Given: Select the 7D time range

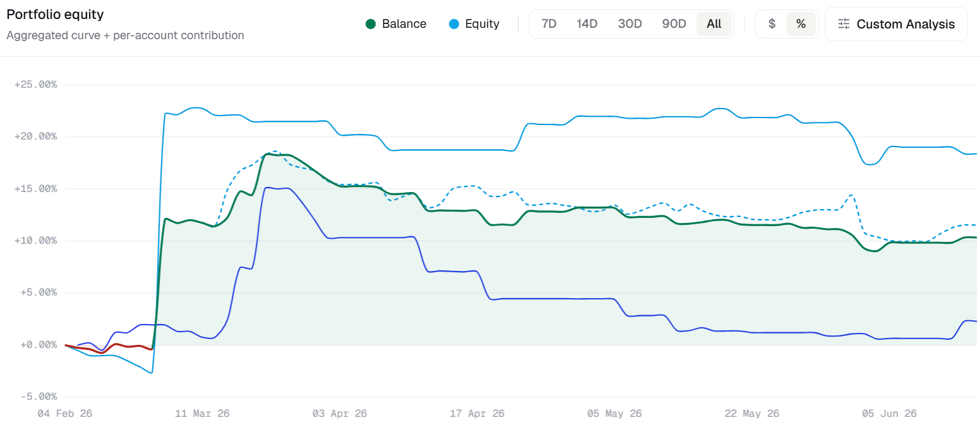Looking at the screenshot, I should 549,24.
